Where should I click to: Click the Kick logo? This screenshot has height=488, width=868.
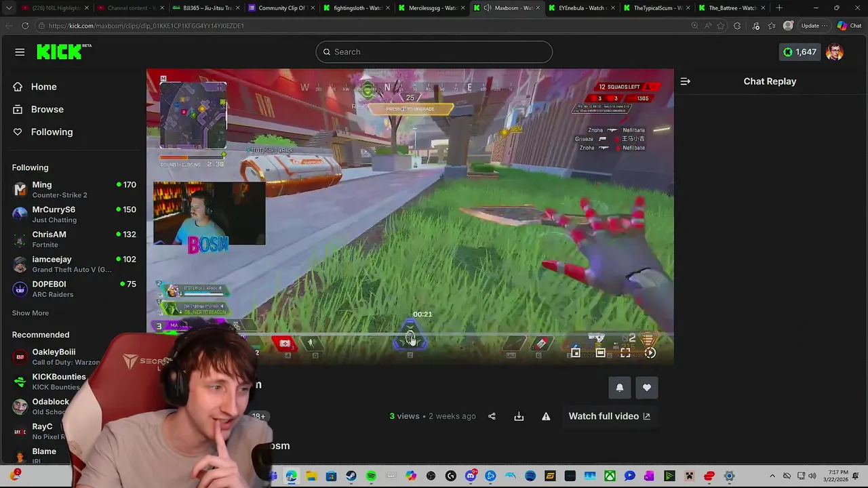coord(64,52)
